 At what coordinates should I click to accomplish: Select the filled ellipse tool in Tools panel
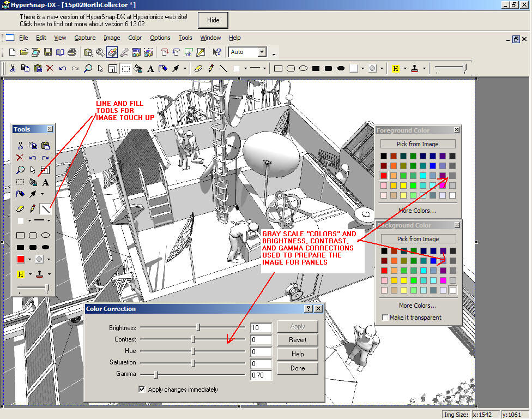point(45,247)
